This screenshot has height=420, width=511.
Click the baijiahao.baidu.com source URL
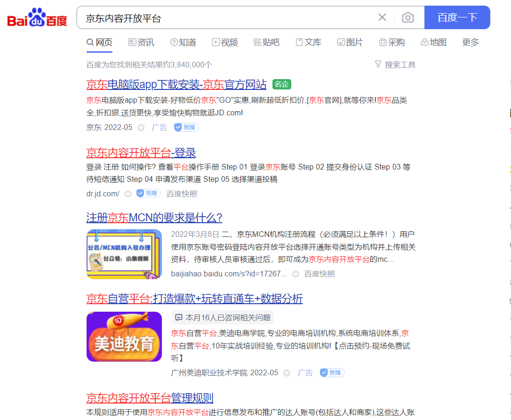[x=229, y=274]
